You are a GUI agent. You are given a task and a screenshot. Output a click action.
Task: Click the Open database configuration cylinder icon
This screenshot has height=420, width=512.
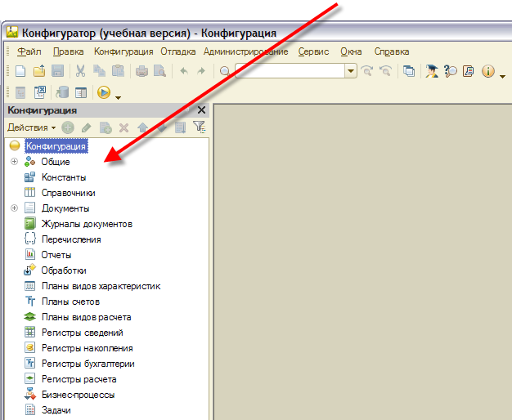click(63, 92)
